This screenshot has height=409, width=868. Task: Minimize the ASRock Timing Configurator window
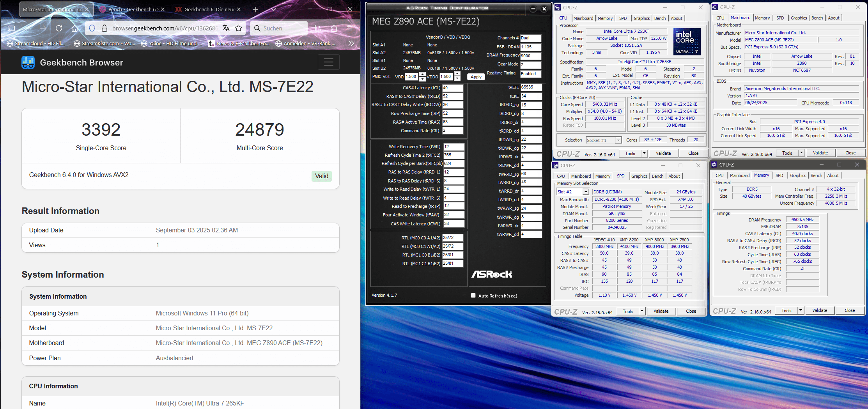point(533,9)
